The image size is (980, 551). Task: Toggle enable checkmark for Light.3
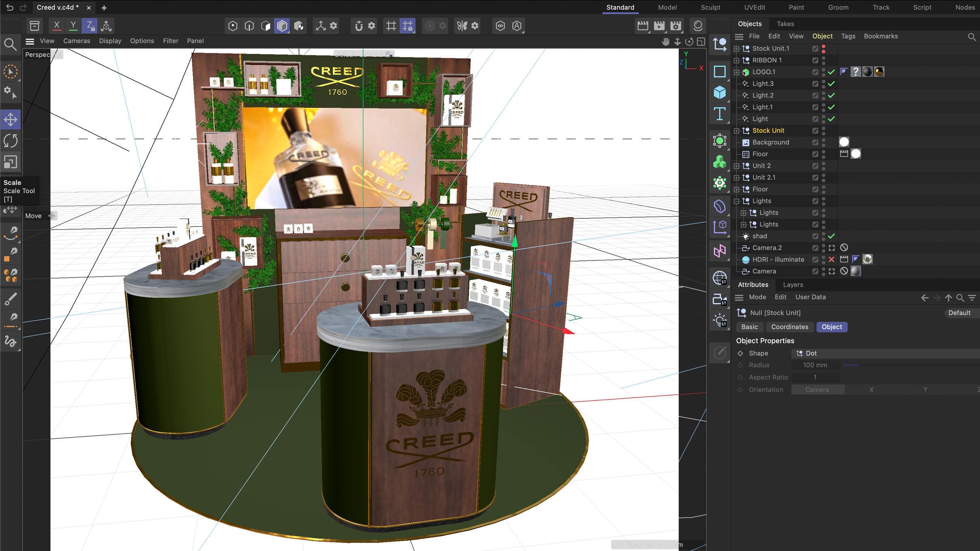click(831, 84)
